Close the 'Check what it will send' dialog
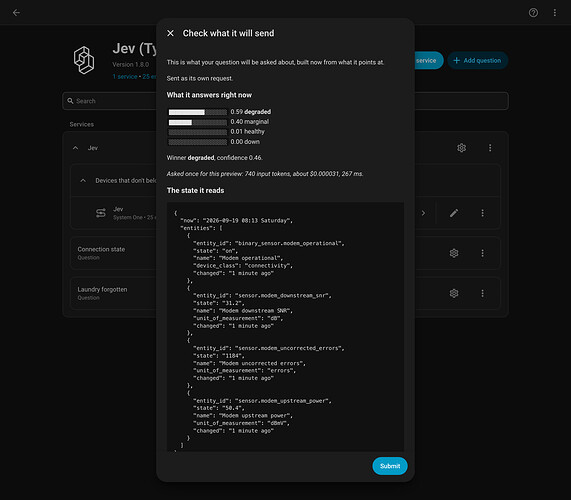 pyautogui.click(x=170, y=33)
